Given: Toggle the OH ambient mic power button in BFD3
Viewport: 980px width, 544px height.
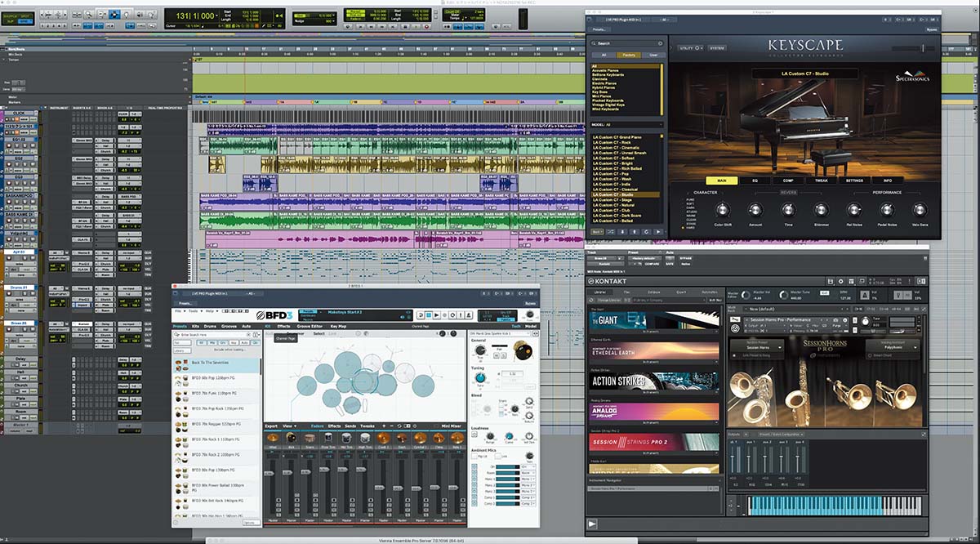Looking at the screenshot, I should click(474, 466).
